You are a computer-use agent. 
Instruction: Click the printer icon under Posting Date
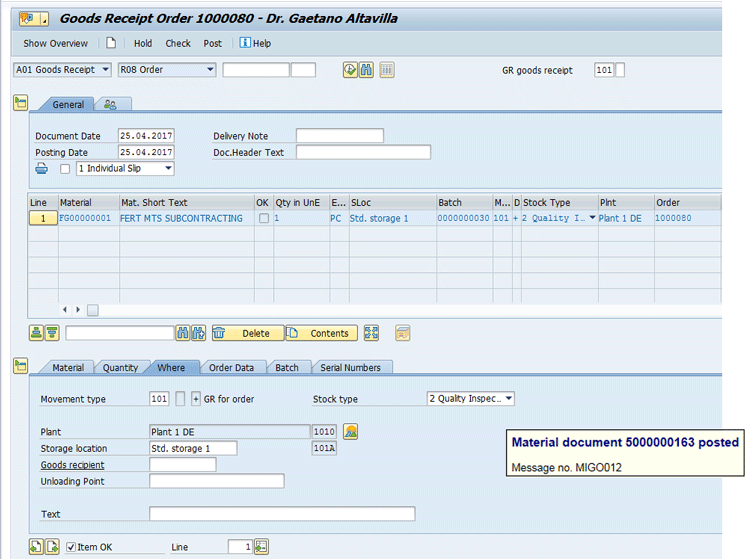[42, 169]
